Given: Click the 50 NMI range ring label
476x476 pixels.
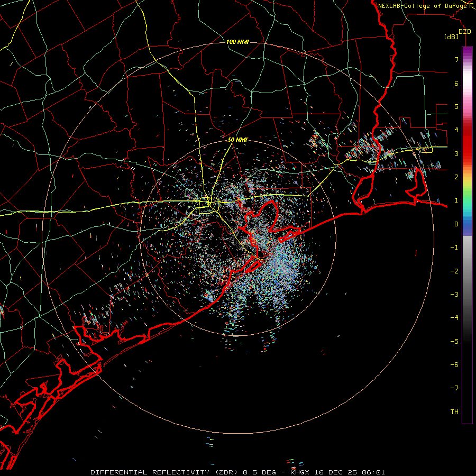Looking at the screenshot, I should (x=237, y=140).
